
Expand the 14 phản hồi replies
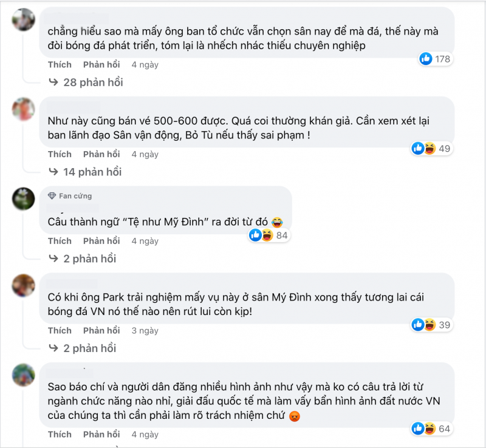tap(86, 172)
